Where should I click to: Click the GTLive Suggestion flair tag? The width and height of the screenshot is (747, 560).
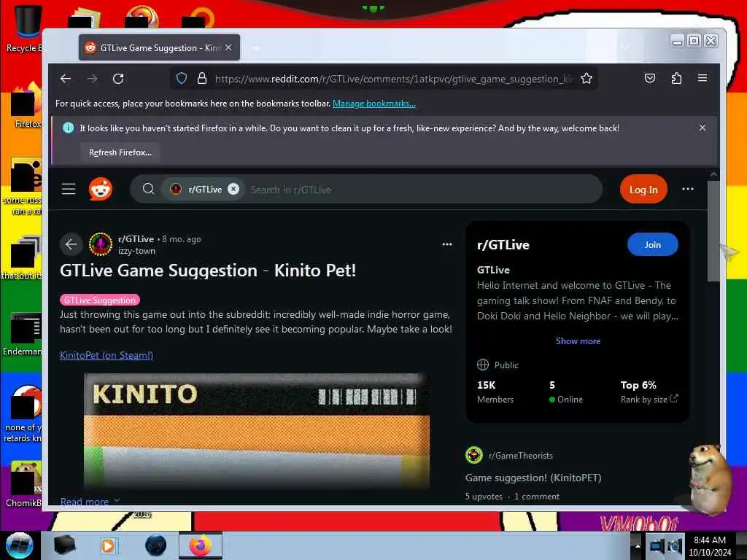pos(99,300)
